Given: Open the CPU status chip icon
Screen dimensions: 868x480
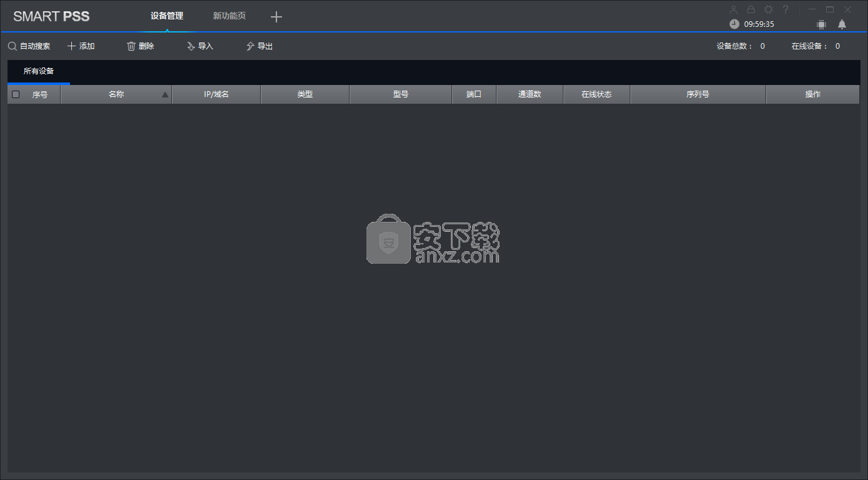Looking at the screenshot, I should pyautogui.click(x=821, y=24).
